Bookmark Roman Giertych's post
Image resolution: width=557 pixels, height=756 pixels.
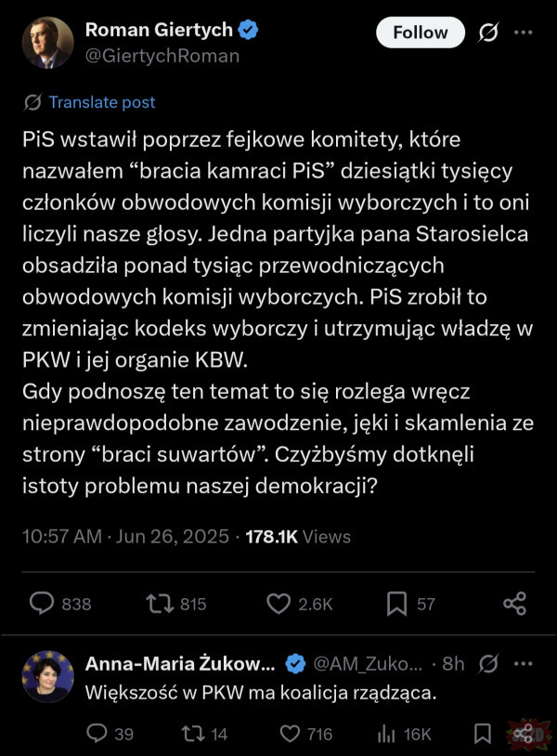(x=396, y=604)
